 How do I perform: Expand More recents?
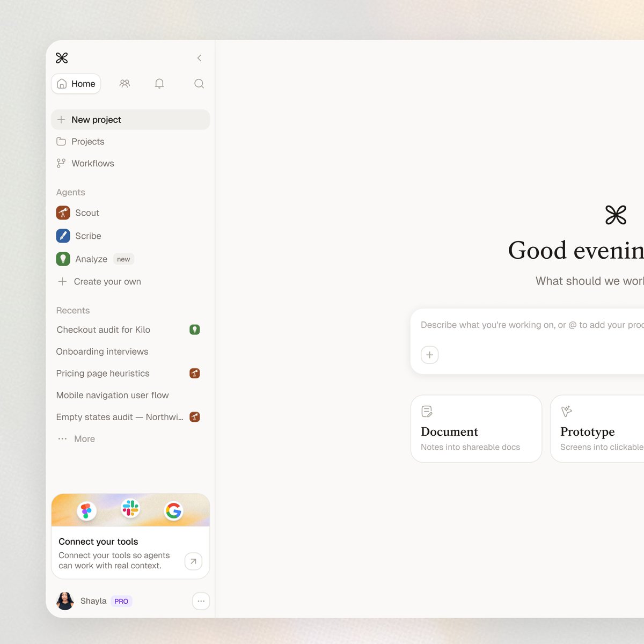[x=130, y=438]
